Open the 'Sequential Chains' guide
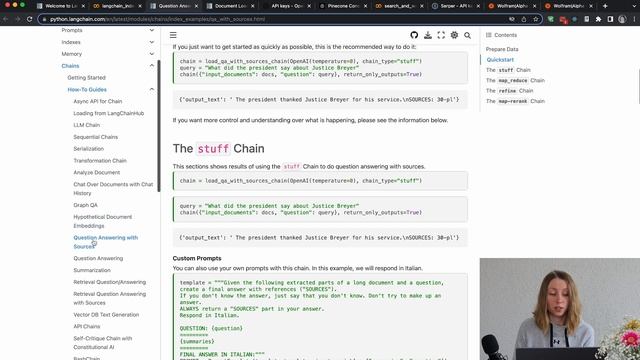The height and width of the screenshot is (360, 640). 96,137
